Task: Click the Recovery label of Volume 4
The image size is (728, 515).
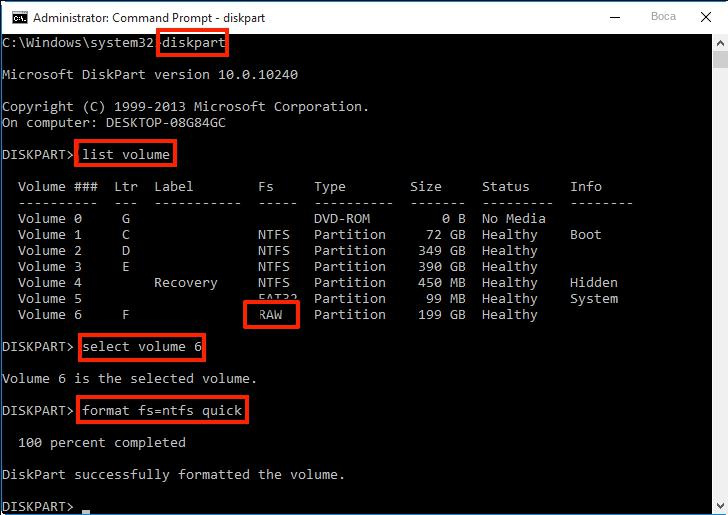Action: [185, 283]
